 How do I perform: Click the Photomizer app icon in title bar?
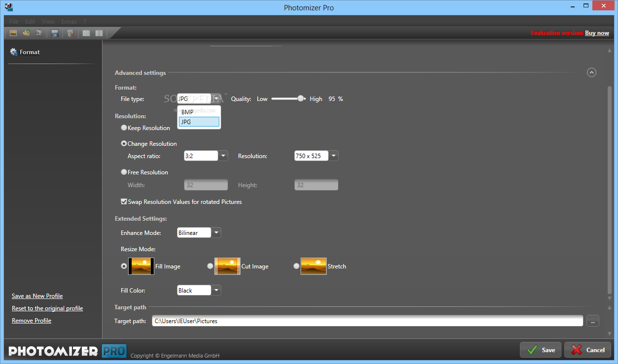(x=8, y=7)
